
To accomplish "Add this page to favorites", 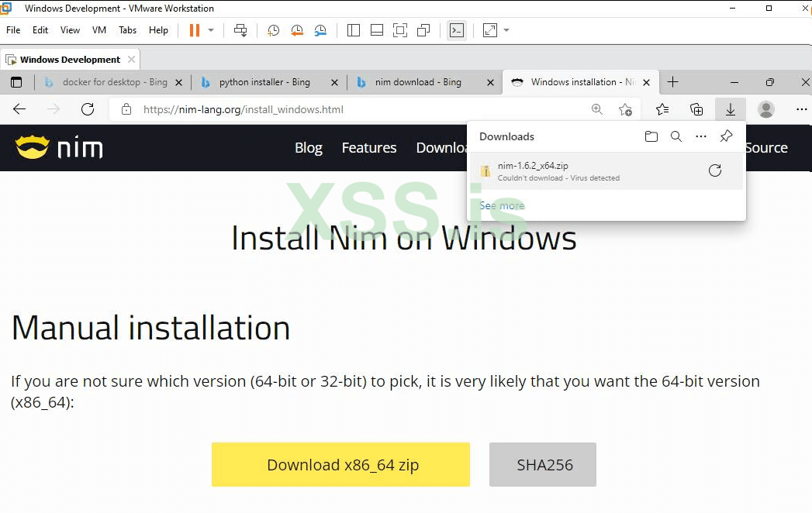I will (x=625, y=109).
